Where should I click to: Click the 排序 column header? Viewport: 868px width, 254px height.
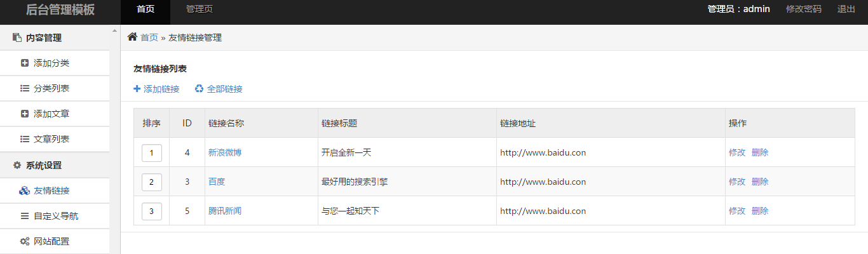(x=151, y=123)
